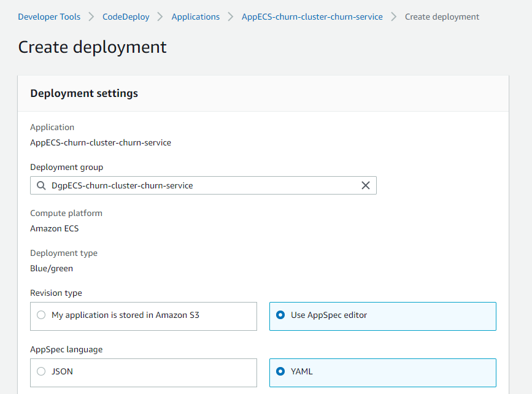Screen dimensions: 532x394
Task: Click the Deployment settings heading
Action: pos(84,93)
